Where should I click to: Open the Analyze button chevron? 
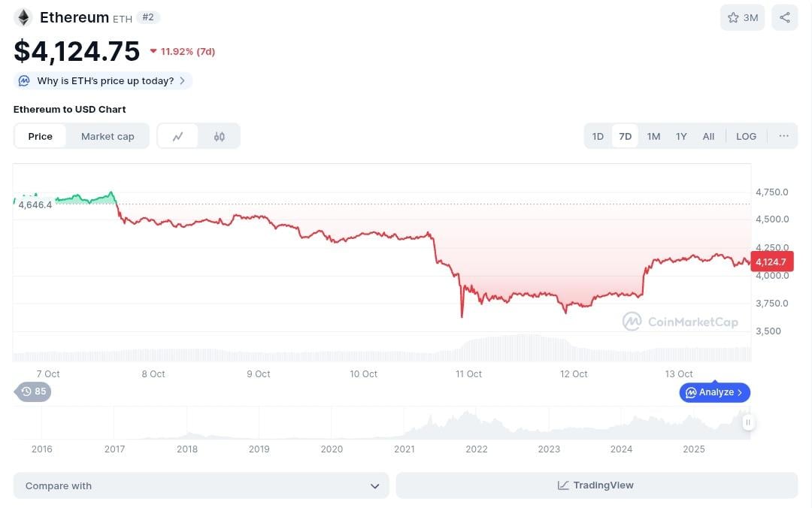tap(740, 392)
